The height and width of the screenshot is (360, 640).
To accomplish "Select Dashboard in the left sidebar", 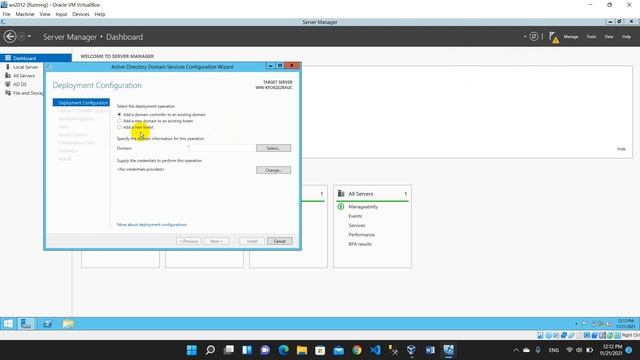I will click(36, 58).
